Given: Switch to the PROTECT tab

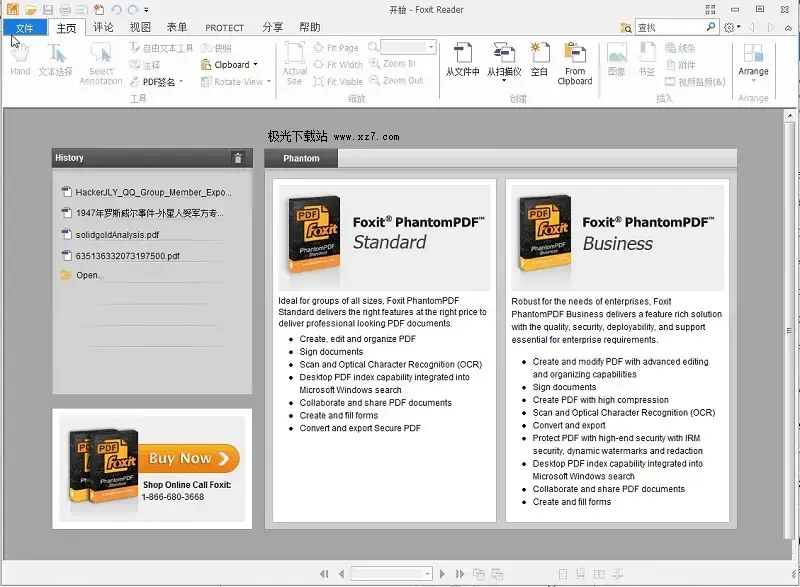Looking at the screenshot, I should [x=224, y=28].
